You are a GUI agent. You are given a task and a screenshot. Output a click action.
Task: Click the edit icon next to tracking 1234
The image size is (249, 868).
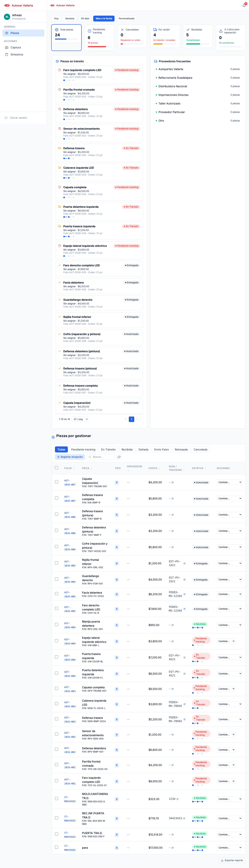177,799
